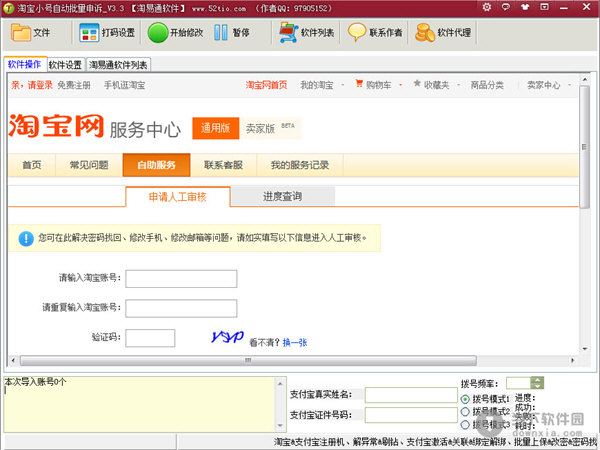The image size is (600, 450).
Task: Click 换一张 to refresh the captcha
Action: [295, 342]
